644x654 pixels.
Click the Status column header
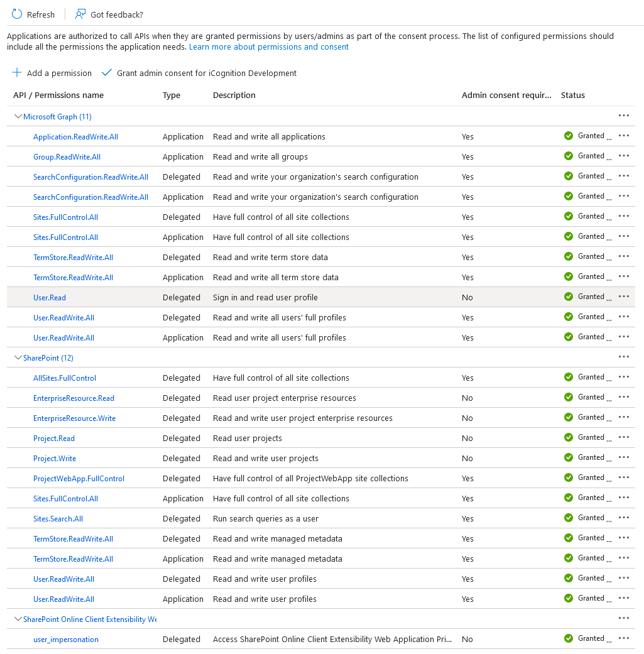click(x=572, y=95)
